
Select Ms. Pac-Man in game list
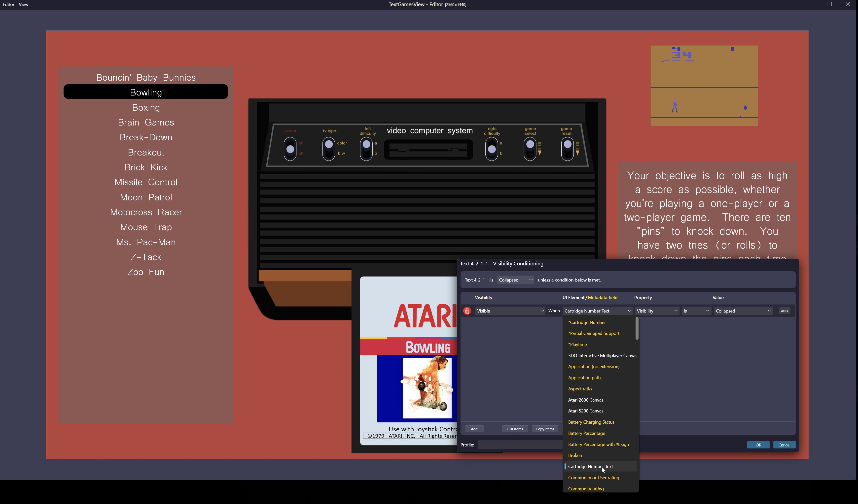[146, 242]
